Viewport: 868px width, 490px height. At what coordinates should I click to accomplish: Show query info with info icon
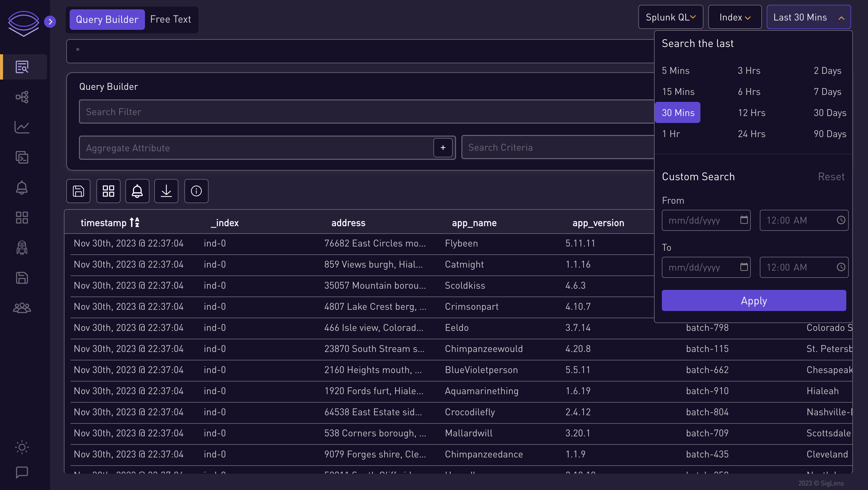tap(197, 191)
